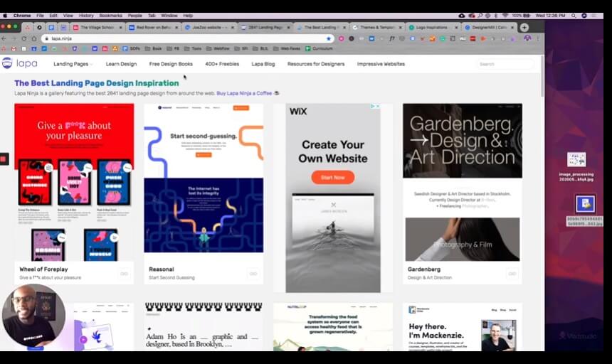The height and width of the screenshot is (364, 612).
Task: Open Spotlight search in the menu bar
Action: click(574, 16)
